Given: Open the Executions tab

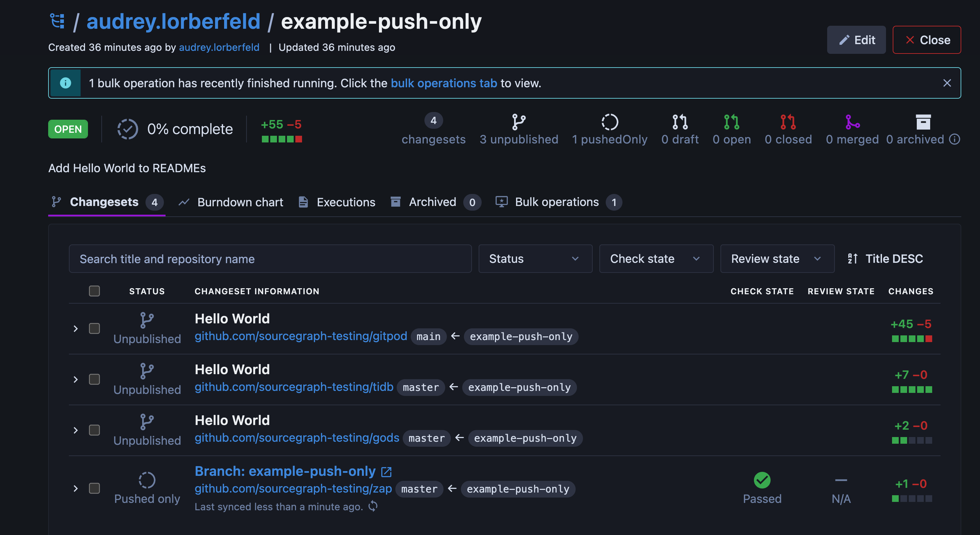Looking at the screenshot, I should 337,202.
